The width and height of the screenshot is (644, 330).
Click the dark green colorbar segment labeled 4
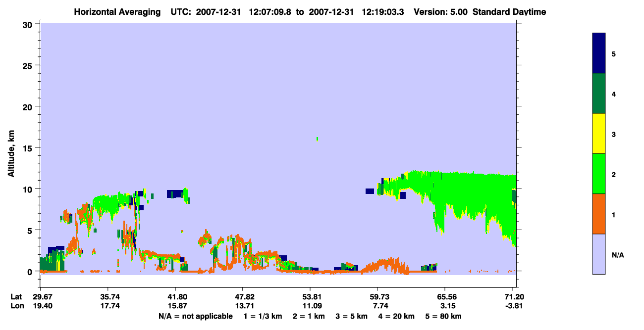[599, 94]
